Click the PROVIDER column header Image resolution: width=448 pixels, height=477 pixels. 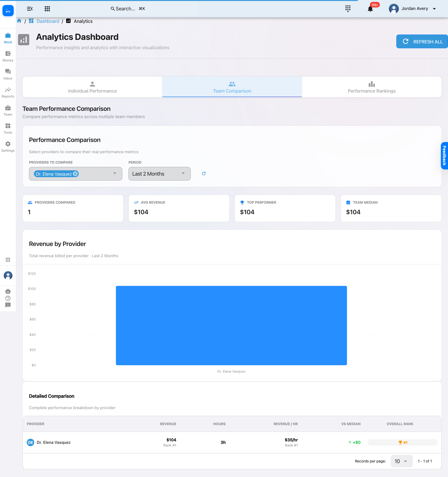pyautogui.click(x=35, y=424)
